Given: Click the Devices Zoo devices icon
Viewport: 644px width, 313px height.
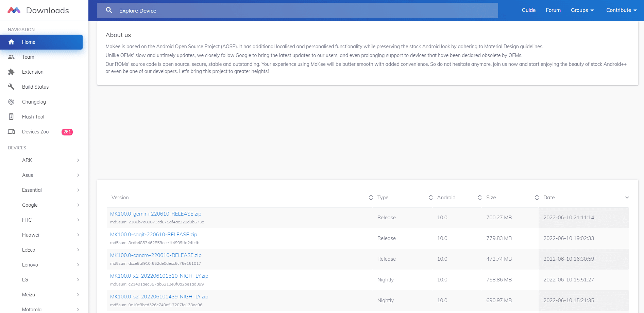Looking at the screenshot, I should 11,132.
